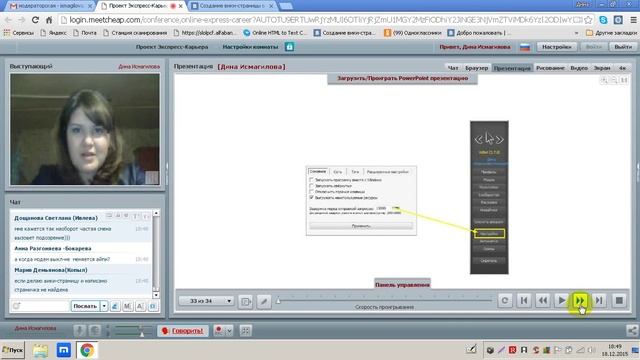Click the record REC icon
This screenshot has width=640, height=360.
[219, 331]
